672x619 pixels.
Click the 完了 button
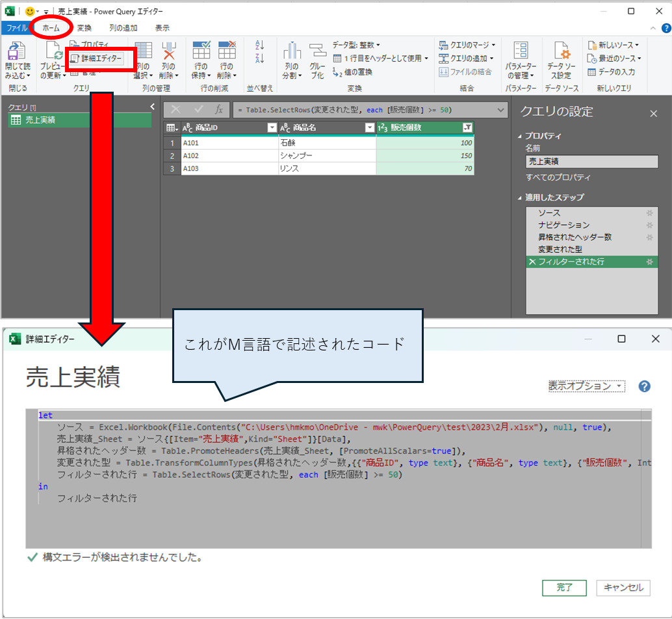pos(564,587)
